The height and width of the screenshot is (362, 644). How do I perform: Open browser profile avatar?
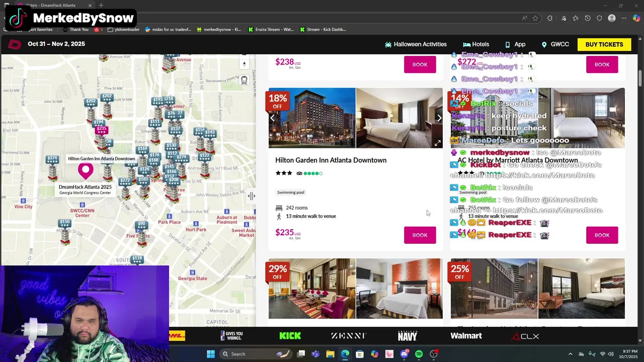click(612, 18)
